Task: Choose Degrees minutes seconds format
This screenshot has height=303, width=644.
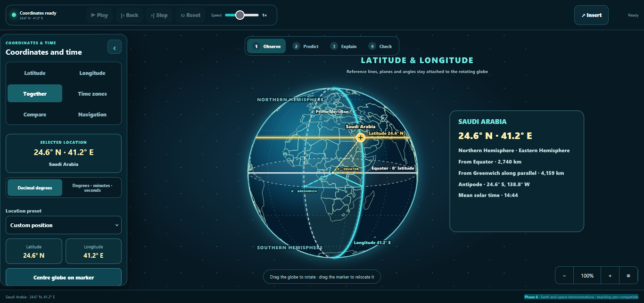Action: (92, 188)
